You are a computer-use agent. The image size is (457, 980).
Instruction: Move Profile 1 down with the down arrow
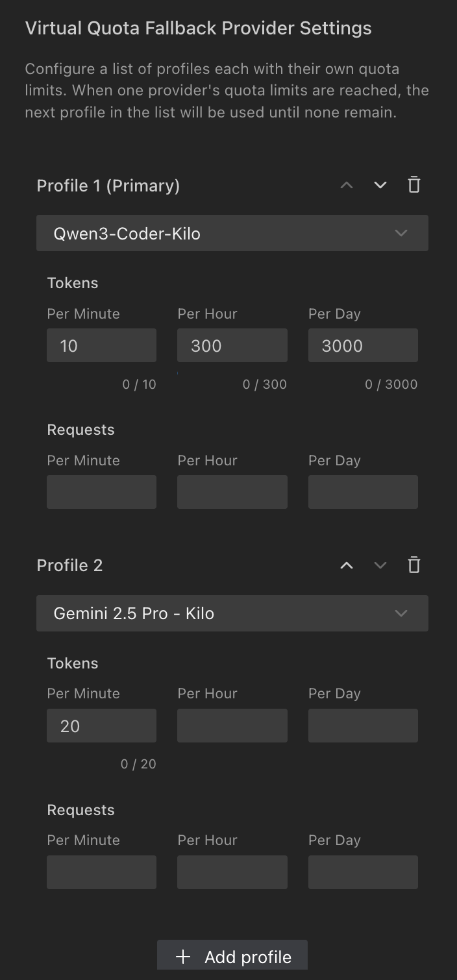380,186
